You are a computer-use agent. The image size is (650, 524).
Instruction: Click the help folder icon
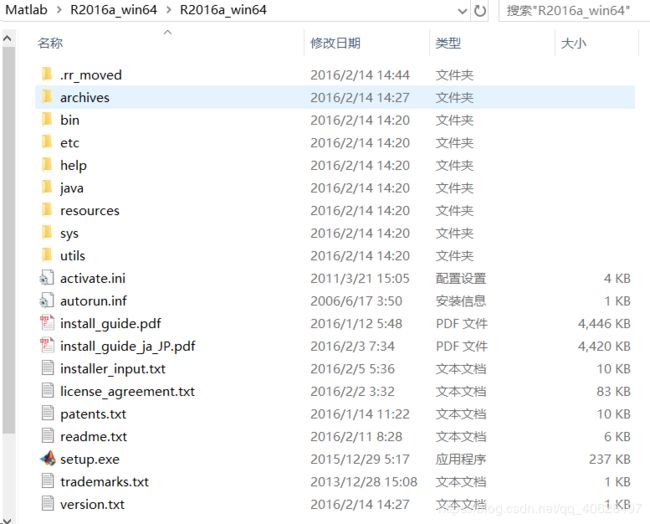[x=47, y=165]
